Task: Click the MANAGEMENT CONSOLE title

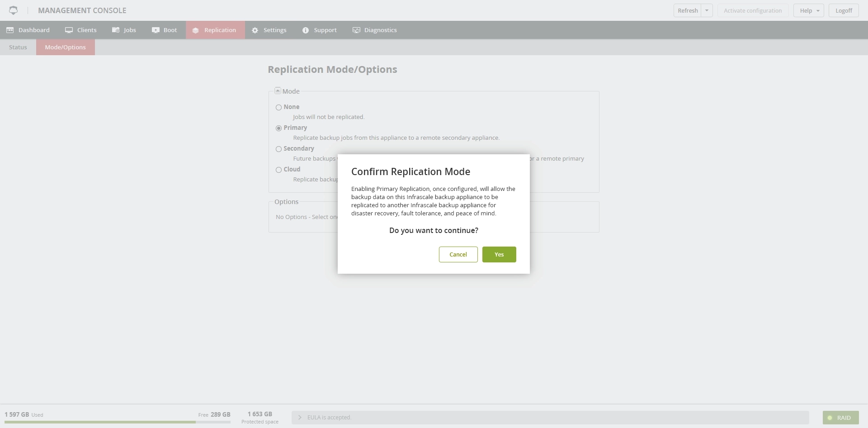Action: [82, 10]
